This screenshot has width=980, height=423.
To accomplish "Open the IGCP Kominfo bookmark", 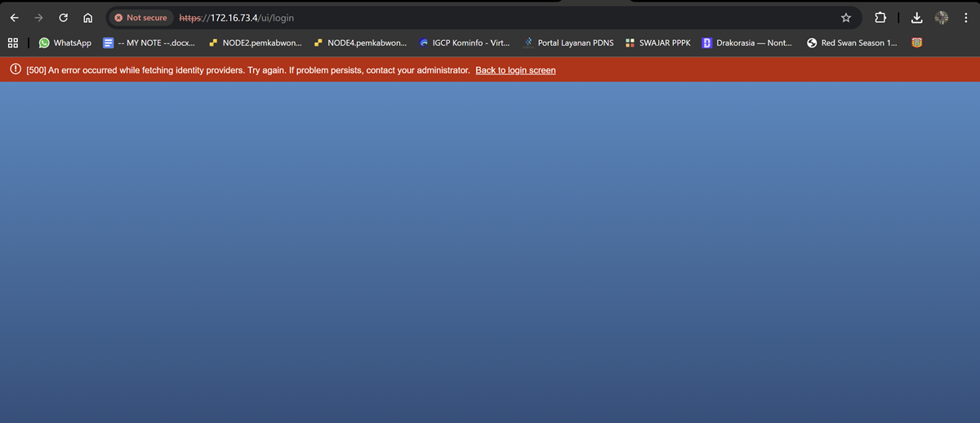I will pos(464,42).
